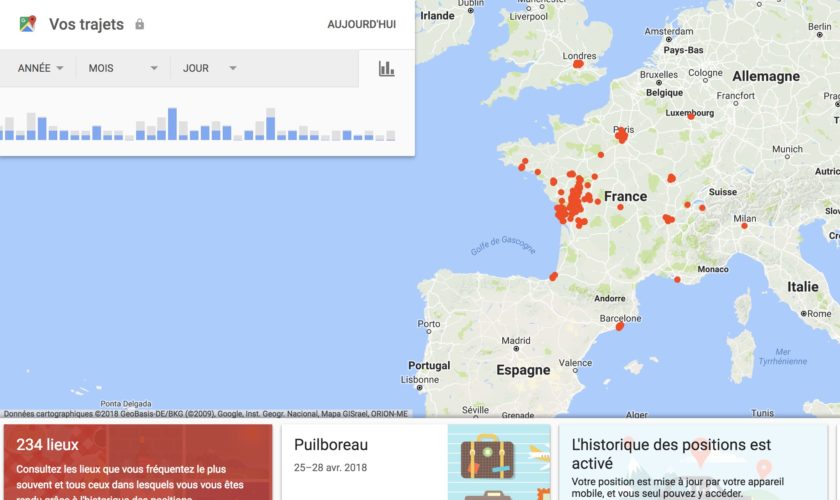Click the France country label
This screenshot has height=500, width=840.
pyautogui.click(x=625, y=197)
